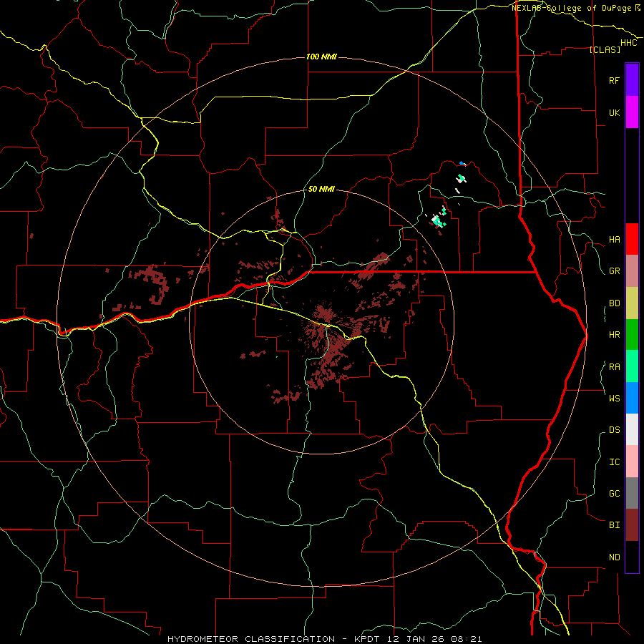Click the ND legend label
Image resolution: width=644 pixels, height=644 pixels.
tap(614, 557)
